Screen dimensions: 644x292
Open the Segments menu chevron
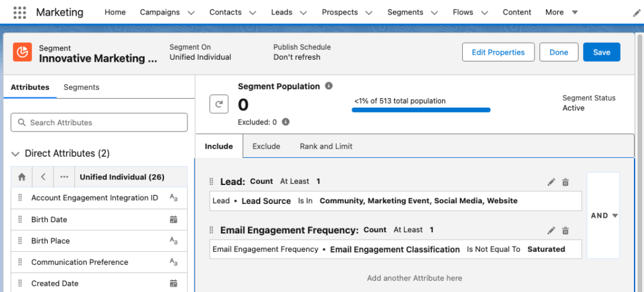(434, 13)
